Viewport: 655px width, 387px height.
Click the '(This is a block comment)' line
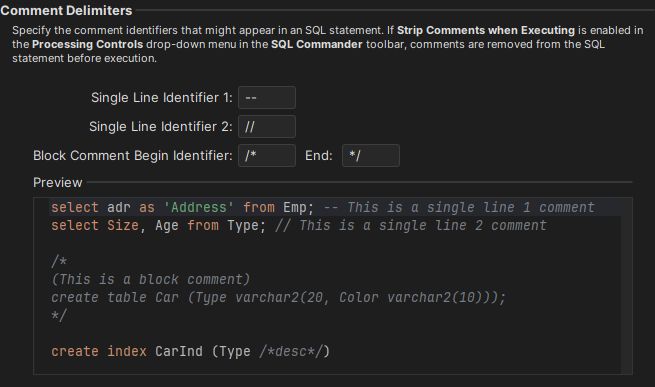click(x=151, y=279)
